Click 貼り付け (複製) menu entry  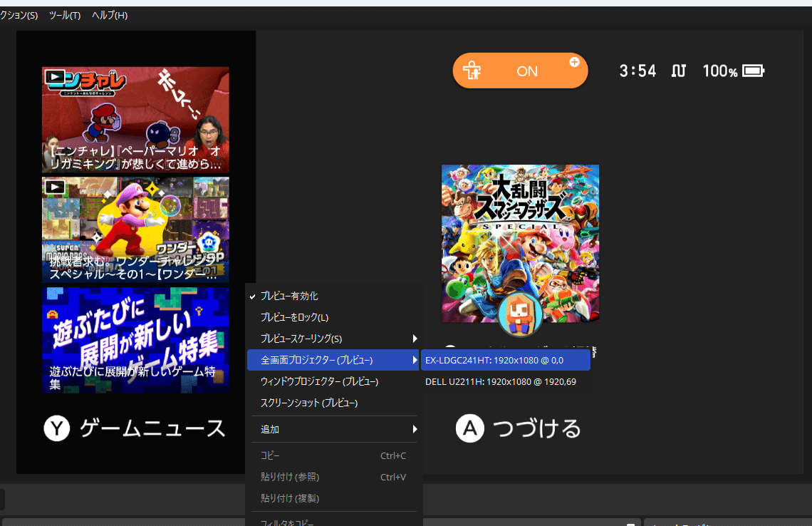point(333,498)
